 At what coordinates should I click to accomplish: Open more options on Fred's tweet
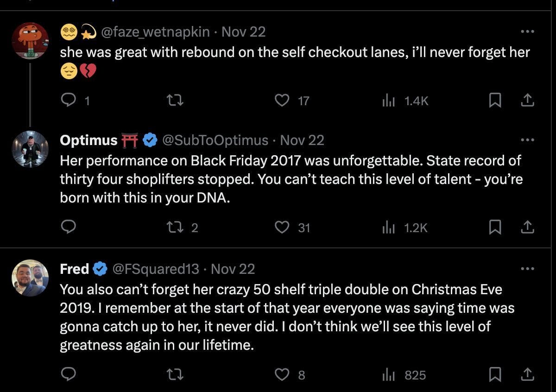tap(527, 269)
